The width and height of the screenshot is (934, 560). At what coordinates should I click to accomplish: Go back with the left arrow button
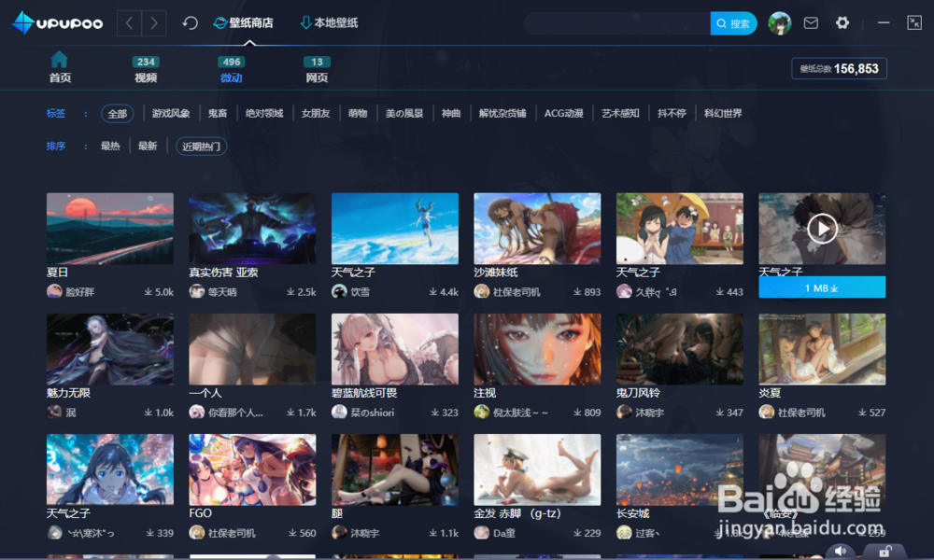tap(129, 23)
